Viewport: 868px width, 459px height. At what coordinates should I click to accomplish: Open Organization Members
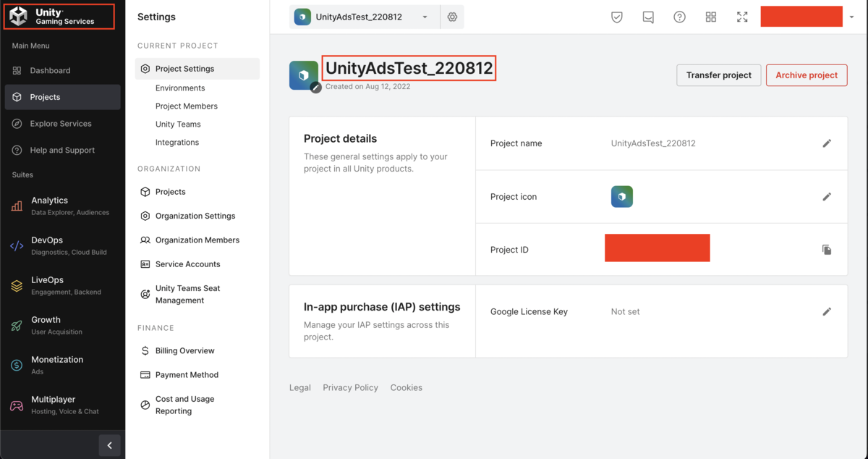point(197,240)
